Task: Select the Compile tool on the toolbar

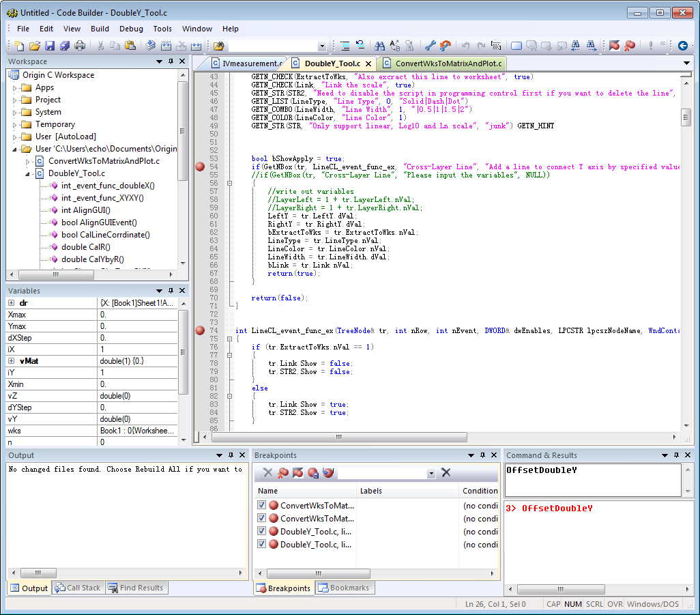Action: point(149,46)
